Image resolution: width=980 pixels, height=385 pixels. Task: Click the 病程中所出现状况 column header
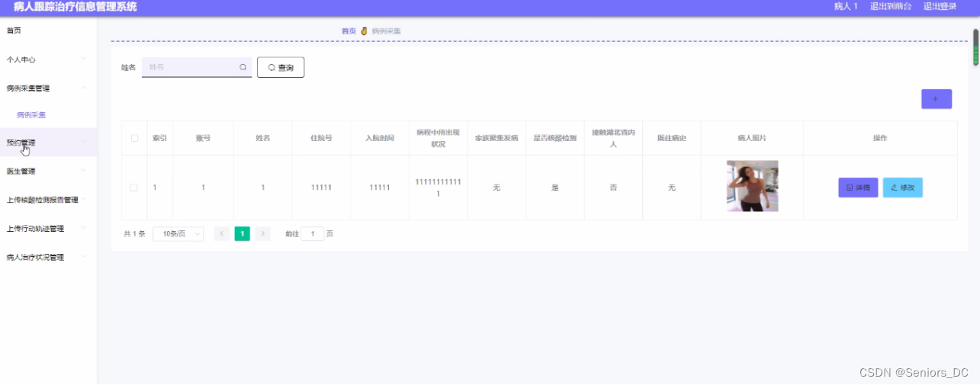(x=438, y=138)
